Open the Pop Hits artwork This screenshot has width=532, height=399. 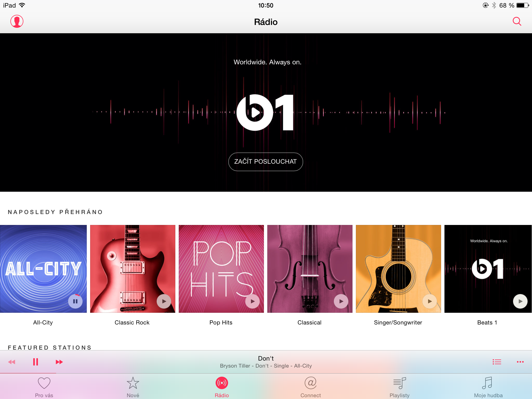coord(221,269)
